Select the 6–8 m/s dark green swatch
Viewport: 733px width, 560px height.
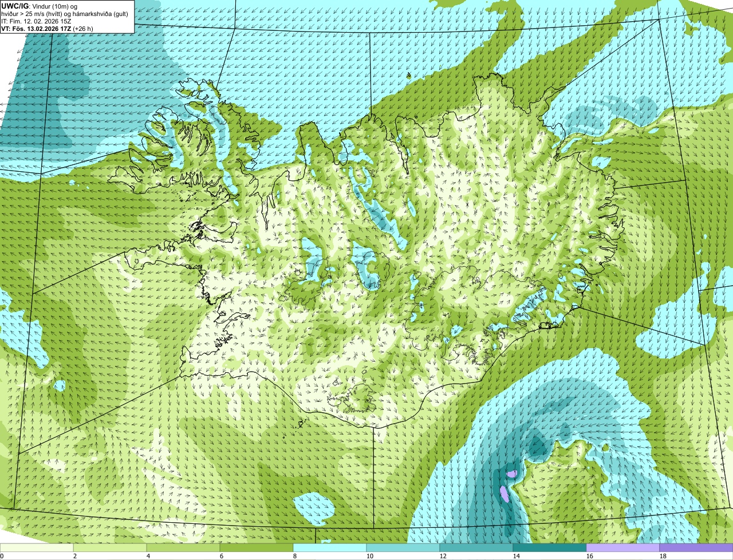tap(257, 548)
